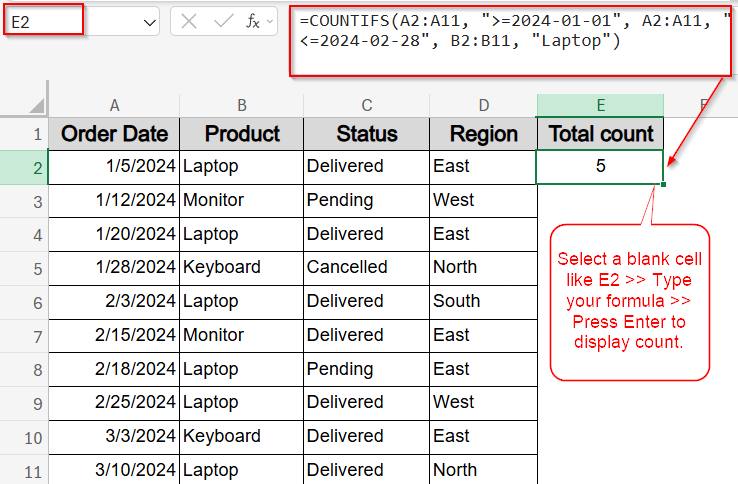This screenshot has width=738, height=484.
Task: Click the Select All corner triangle
Action: 37,105
